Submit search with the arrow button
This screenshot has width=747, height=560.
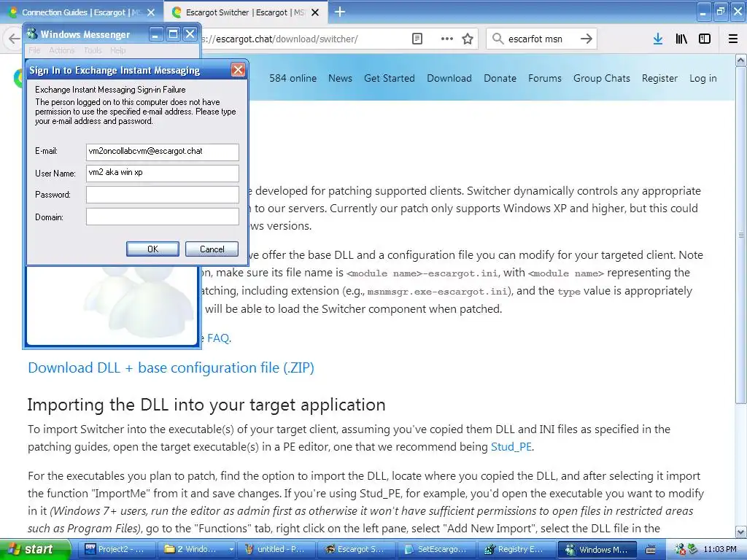(587, 39)
